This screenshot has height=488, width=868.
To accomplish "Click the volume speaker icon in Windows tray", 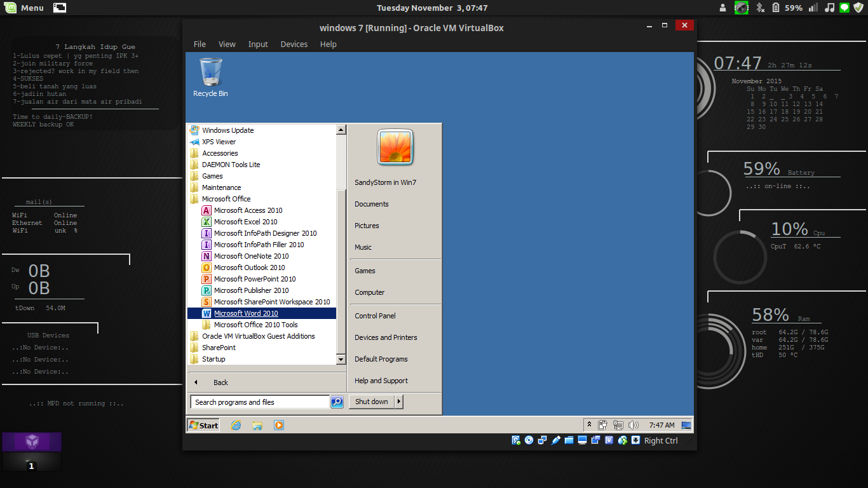I will pos(633,425).
